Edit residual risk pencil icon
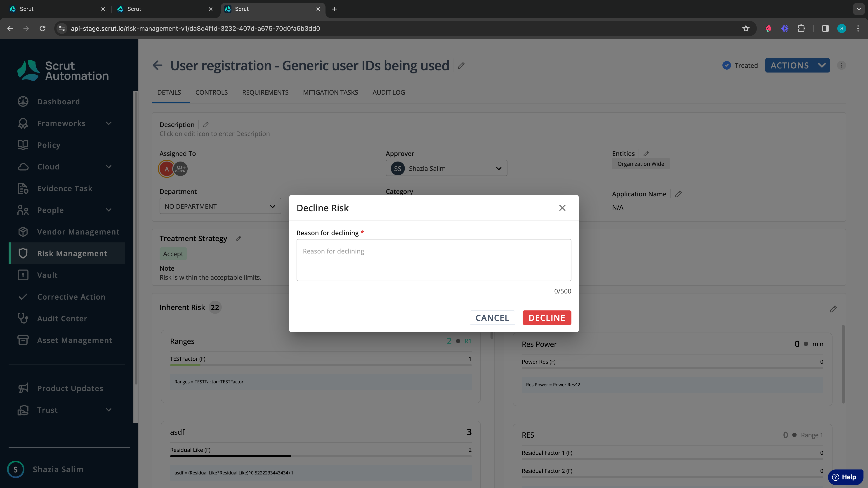868x488 pixels. tap(833, 309)
